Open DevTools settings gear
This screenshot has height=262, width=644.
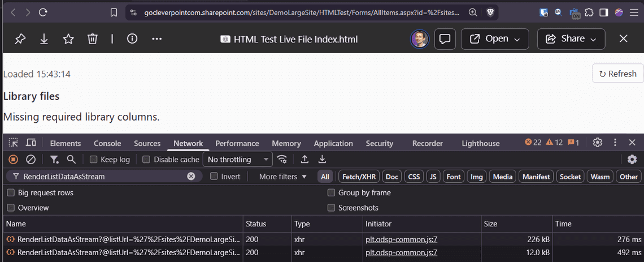pos(598,143)
